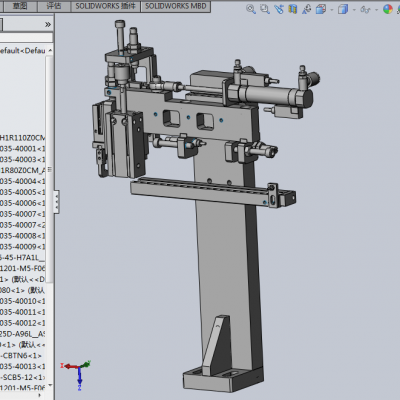Viewport: 400px width, 400px height.
Task: Expand the Display Style dropdown arrow
Action: pos(354,10)
